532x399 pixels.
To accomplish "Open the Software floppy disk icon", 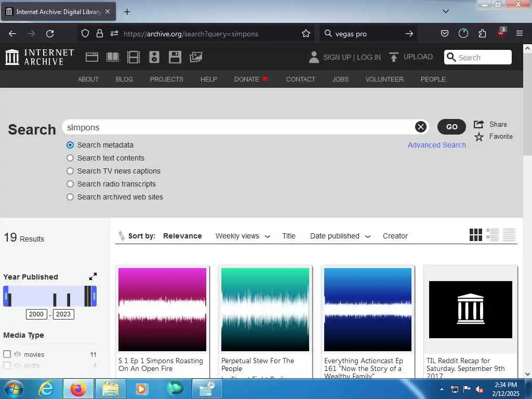I will pyautogui.click(x=175, y=57).
